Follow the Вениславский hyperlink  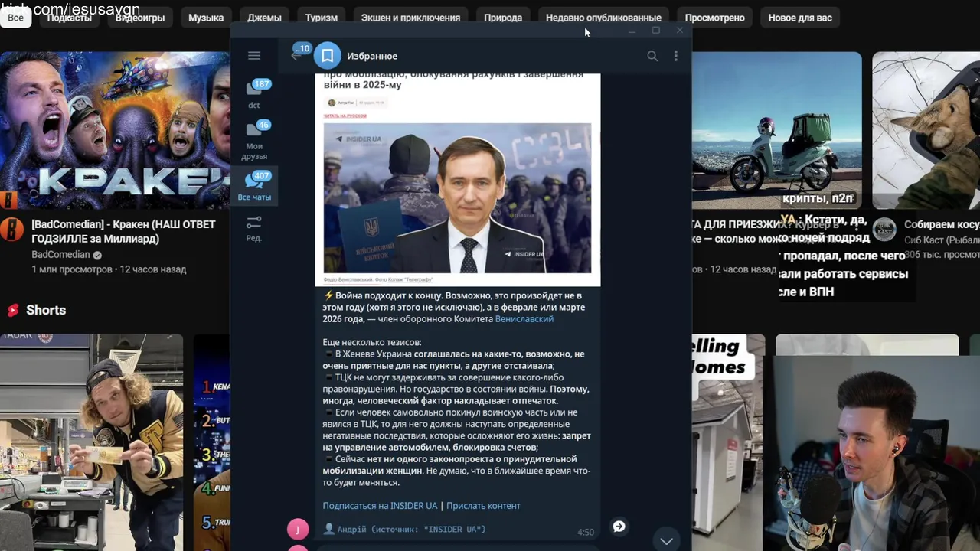524,319
